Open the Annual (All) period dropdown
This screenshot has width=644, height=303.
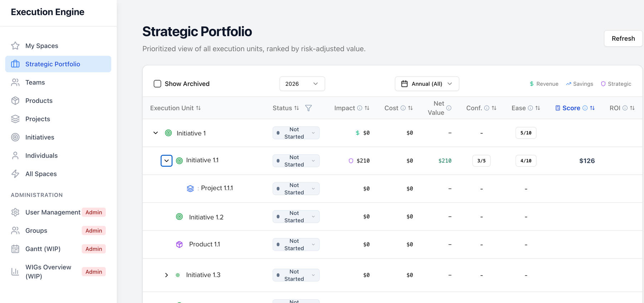pyautogui.click(x=427, y=84)
